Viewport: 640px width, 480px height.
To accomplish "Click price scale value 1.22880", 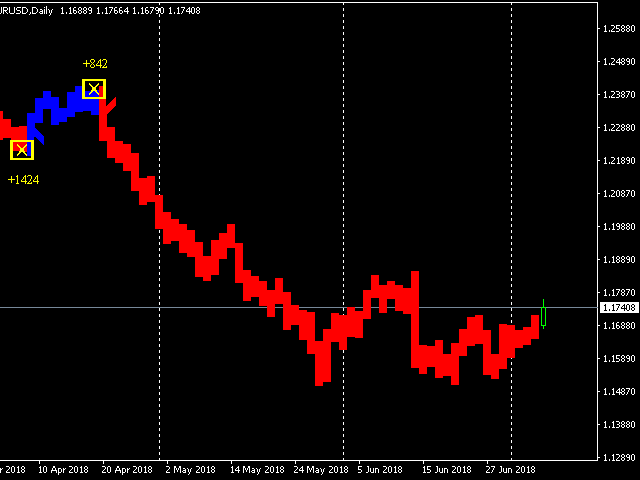I will tap(619, 128).
